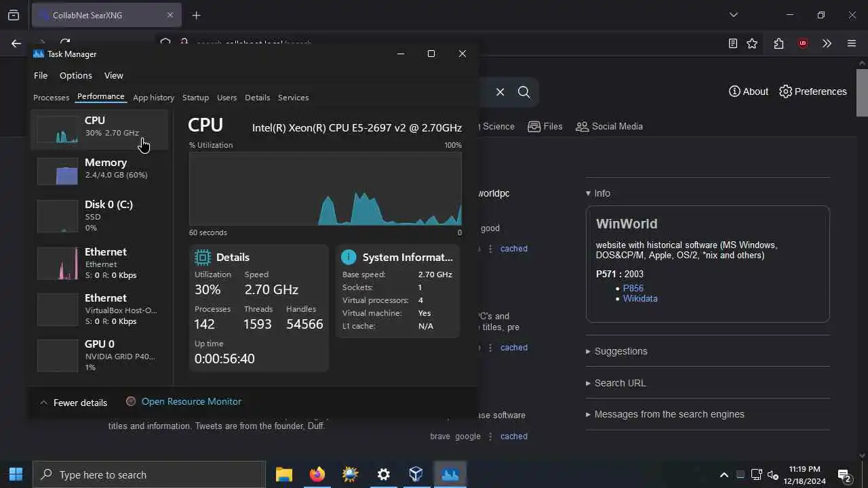The width and height of the screenshot is (868, 488).
Task: Click the muted volume tray icon
Action: pos(772,475)
